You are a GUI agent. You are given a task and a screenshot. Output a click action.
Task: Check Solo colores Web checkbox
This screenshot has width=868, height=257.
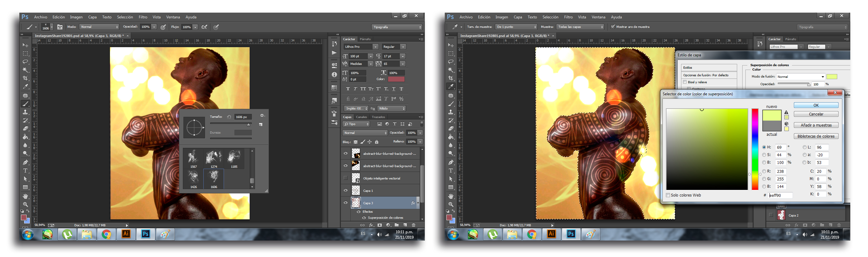(x=668, y=195)
